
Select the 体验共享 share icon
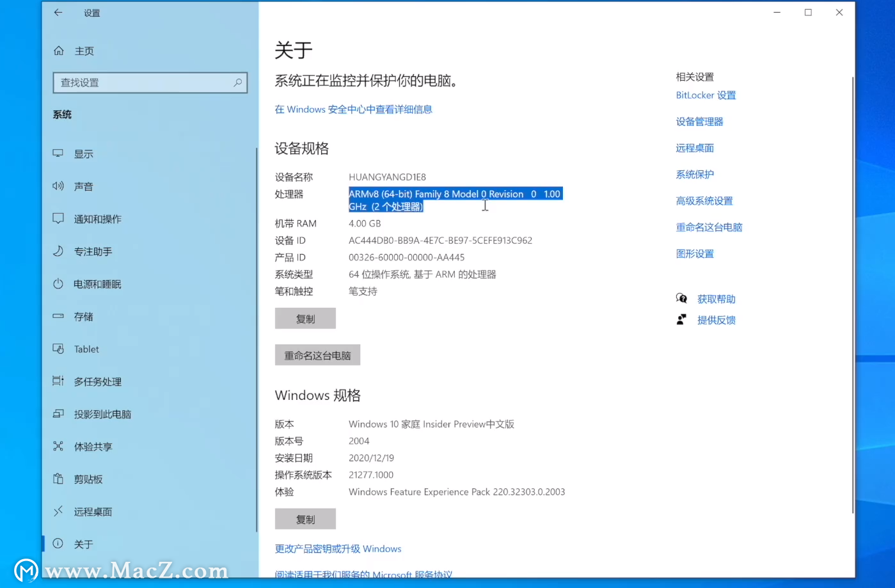click(x=58, y=447)
